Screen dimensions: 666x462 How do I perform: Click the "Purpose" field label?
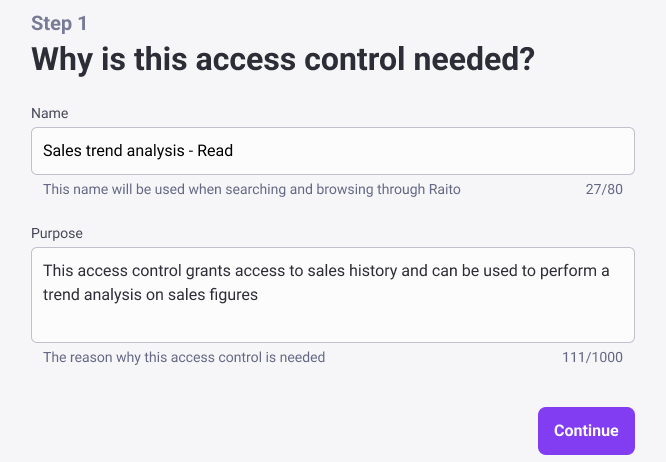(x=56, y=233)
